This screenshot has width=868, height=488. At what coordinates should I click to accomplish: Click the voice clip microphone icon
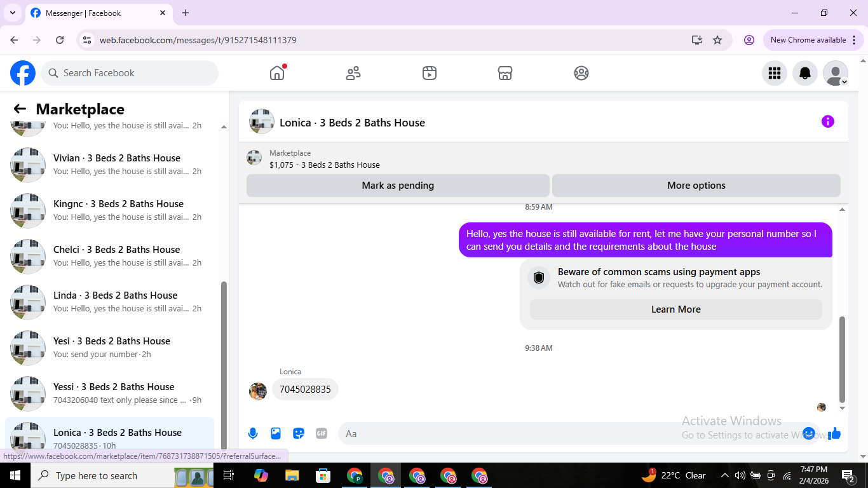tap(253, 433)
